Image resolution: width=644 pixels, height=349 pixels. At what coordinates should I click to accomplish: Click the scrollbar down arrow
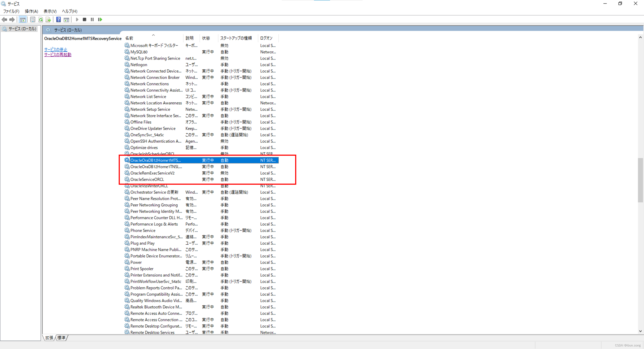pos(640,331)
